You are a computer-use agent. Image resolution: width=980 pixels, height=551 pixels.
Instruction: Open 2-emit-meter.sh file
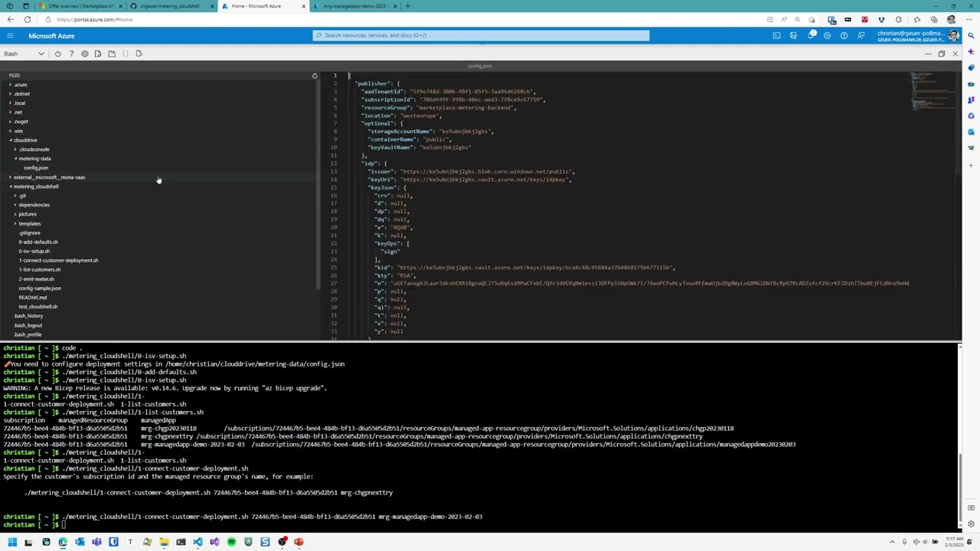(37, 279)
